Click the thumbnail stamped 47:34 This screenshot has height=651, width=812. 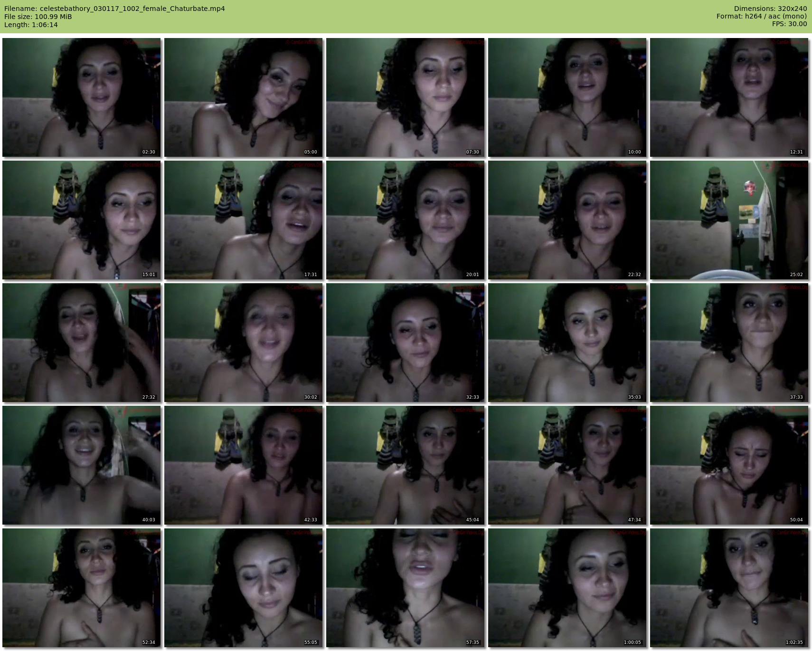567,465
